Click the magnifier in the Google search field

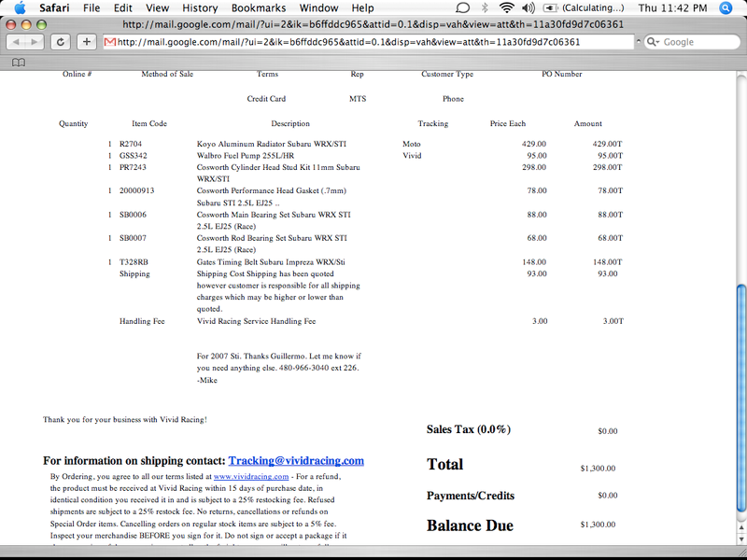pos(654,42)
